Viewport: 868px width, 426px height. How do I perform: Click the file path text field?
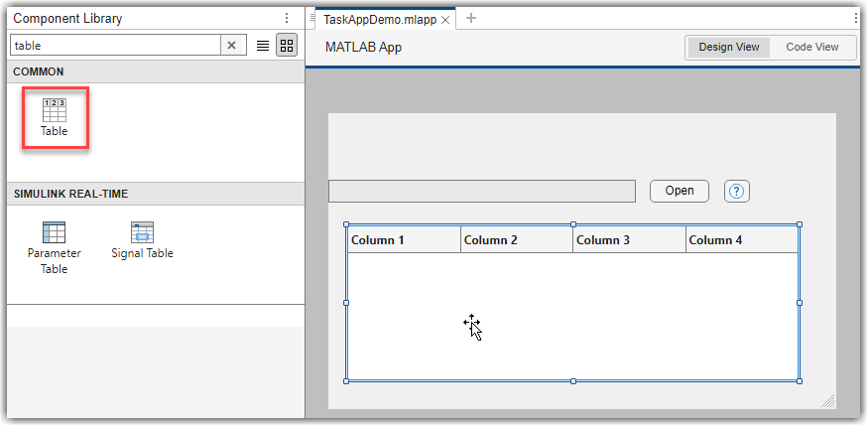point(481,192)
